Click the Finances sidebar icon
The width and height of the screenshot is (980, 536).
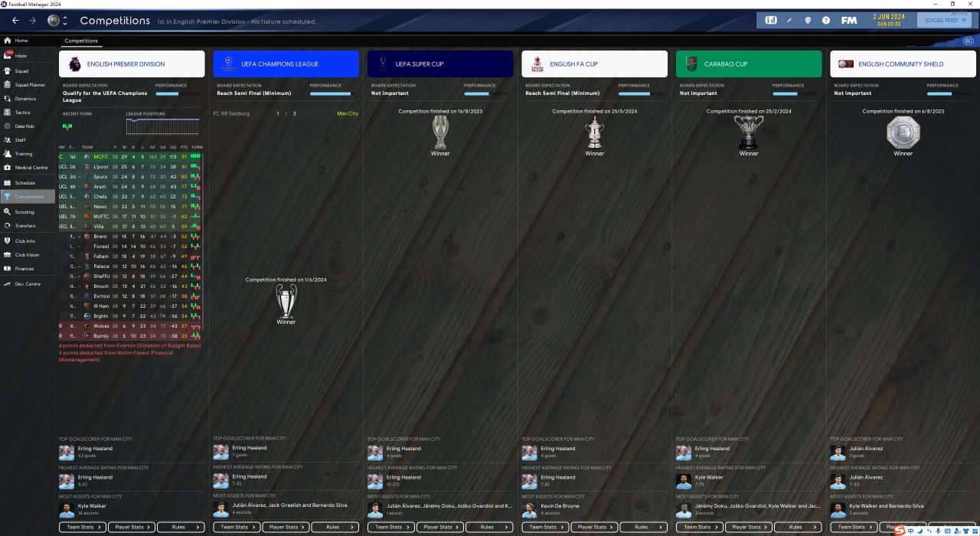click(x=8, y=269)
